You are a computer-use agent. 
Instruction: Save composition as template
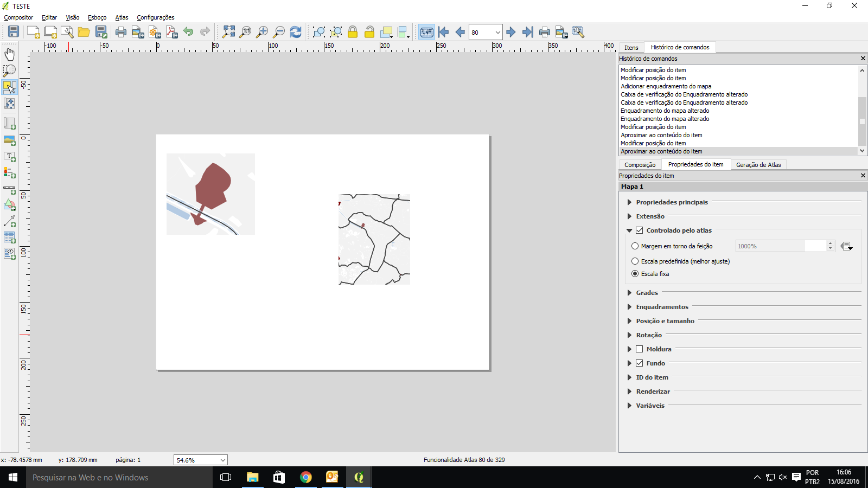click(x=101, y=32)
